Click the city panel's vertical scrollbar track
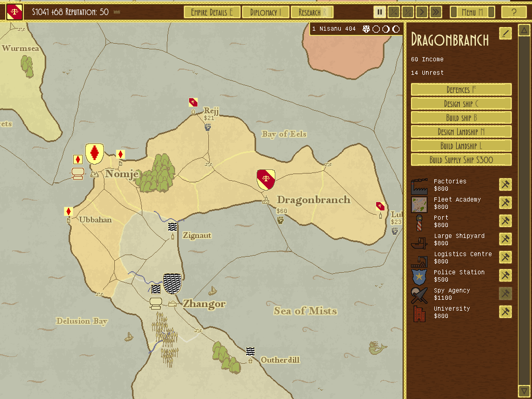Image resolution: width=532 pixels, height=399 pixels. pos(524,208)
